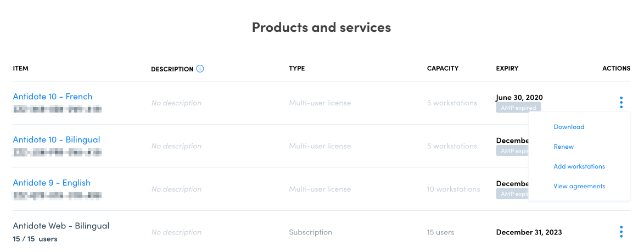Click the Description info icon
The width and height of the screenshot is (644, 252).
(x=200, y=69)
